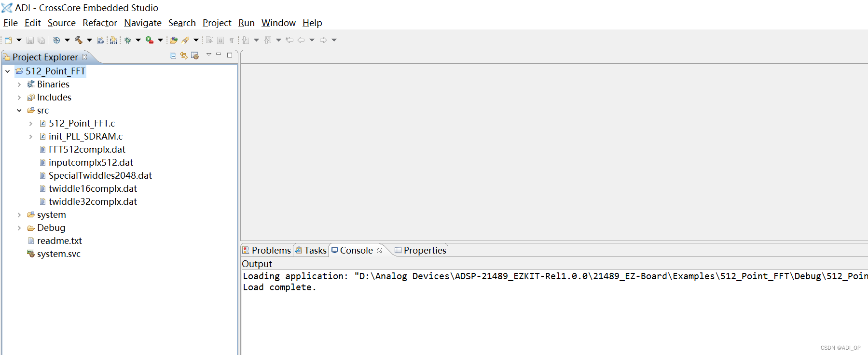
Task: Click the flashlight Search icon
Action: (x=185, y=40)
